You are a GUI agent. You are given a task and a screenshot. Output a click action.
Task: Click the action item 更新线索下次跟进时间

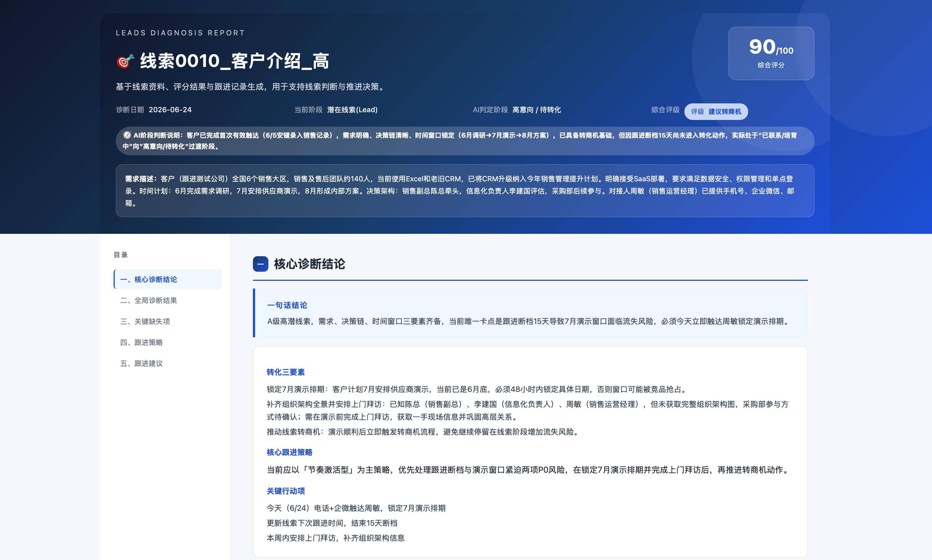[332, 523]
